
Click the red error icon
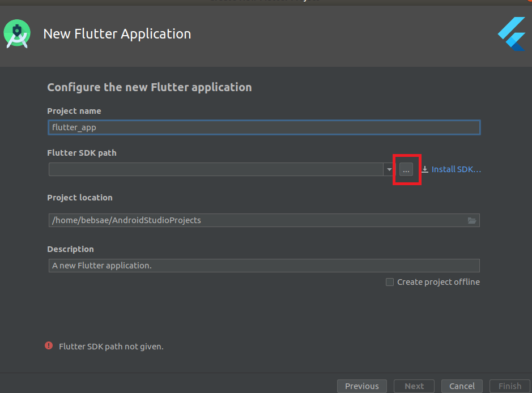pyautogui.click(x=49, y=345)
